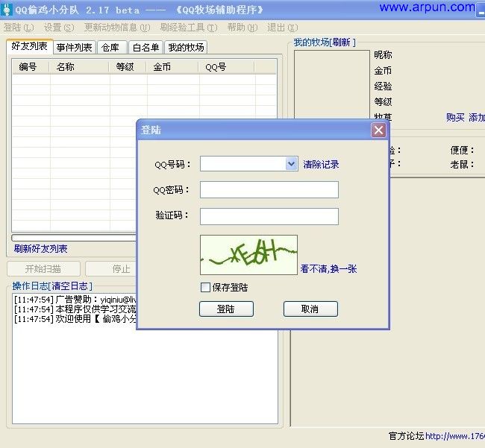Open the 设置 menu
This screenshot has width=485, height=448.
(58, 28)
